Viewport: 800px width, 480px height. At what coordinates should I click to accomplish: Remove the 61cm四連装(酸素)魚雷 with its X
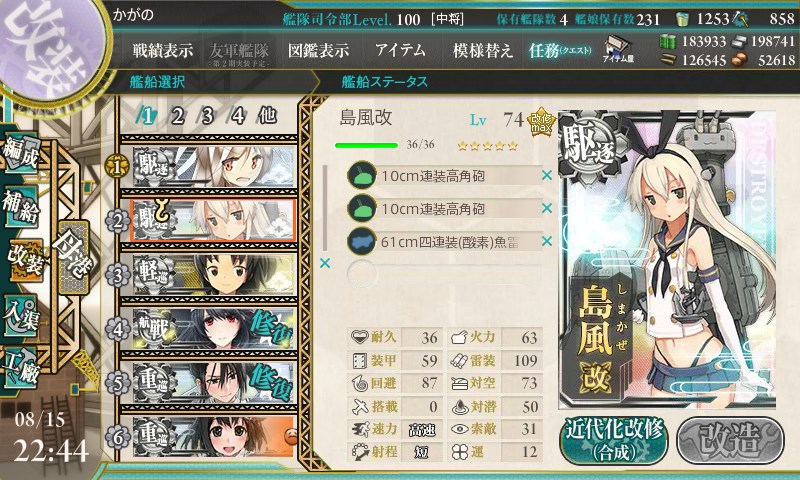coord(547,241)
